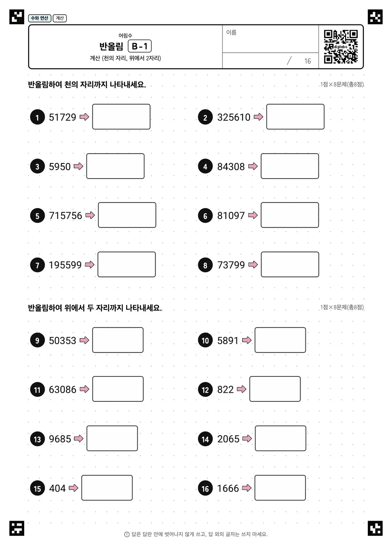This screenshot has width=392, height=555.
Task: Click the pink arrow beside 715756
Action: [90, 215]
